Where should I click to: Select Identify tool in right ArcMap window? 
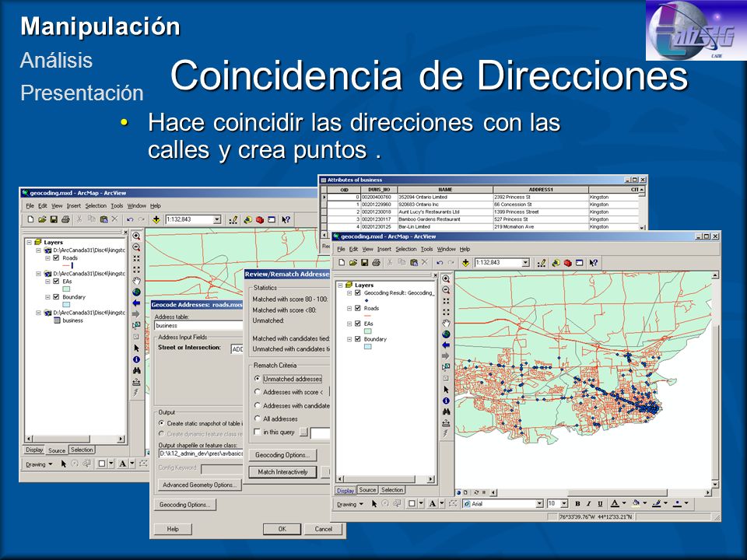446,401
